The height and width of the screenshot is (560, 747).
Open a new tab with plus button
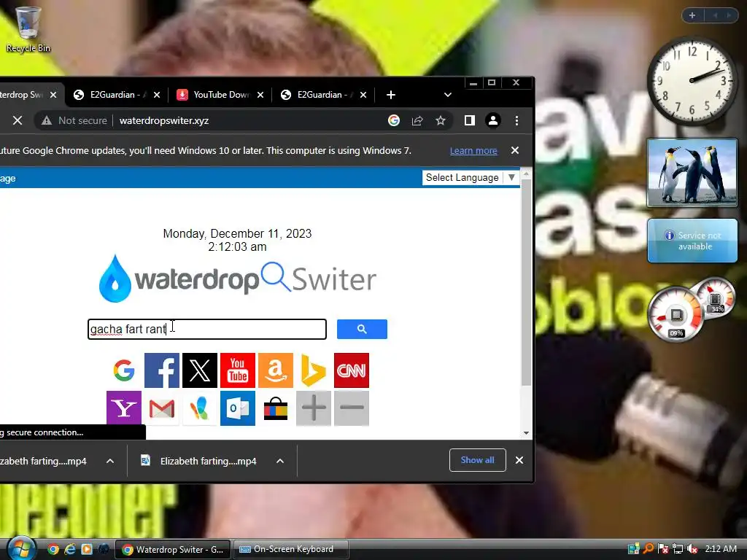click(391, 95)
